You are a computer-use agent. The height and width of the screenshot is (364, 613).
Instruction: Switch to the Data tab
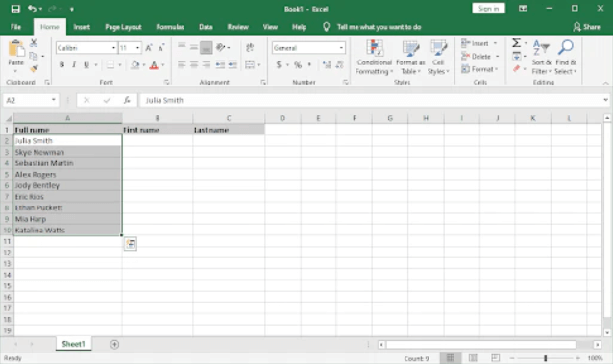[x=206, y=27]
